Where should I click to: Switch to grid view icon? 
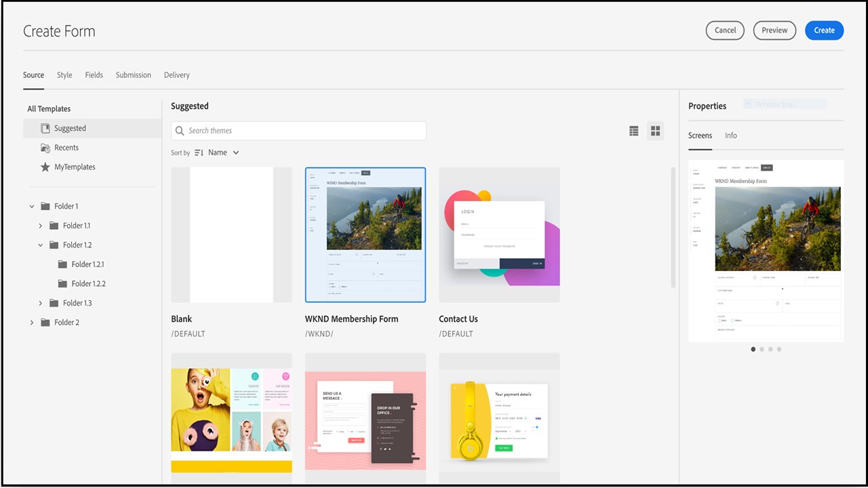655,131
